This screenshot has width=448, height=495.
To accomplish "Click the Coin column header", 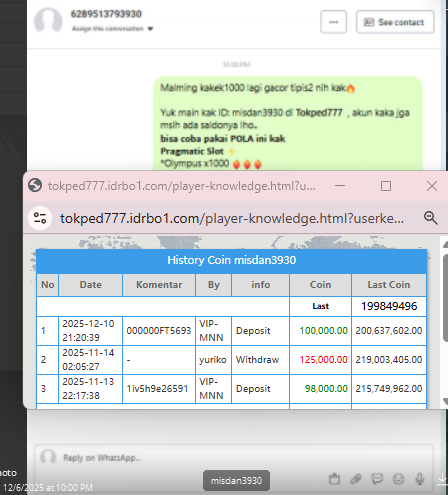I will pos(321,285).
